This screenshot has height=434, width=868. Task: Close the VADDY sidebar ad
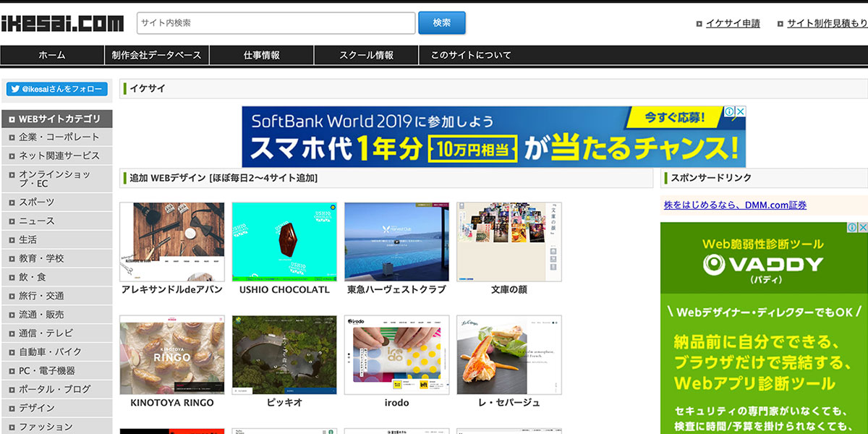click(862, 228)
